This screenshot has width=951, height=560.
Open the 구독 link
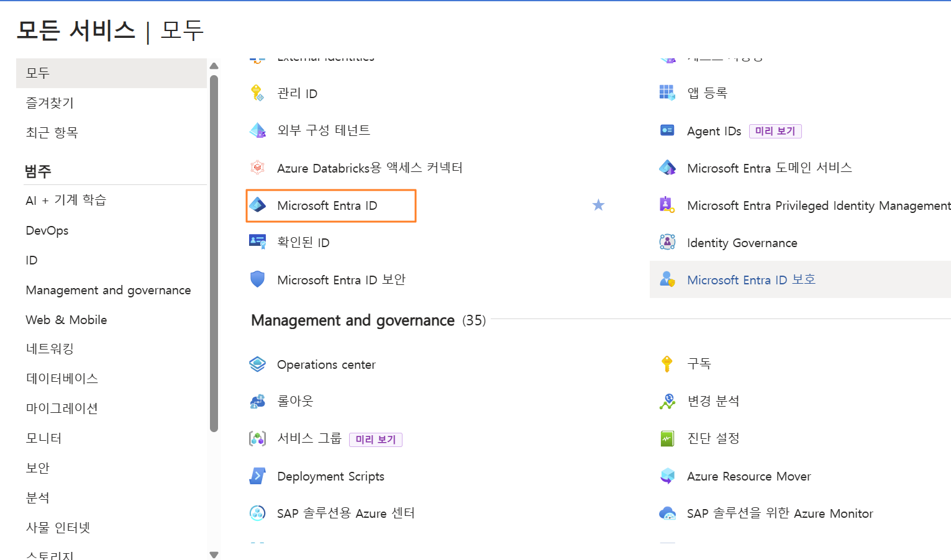click(x=699, y=364)
